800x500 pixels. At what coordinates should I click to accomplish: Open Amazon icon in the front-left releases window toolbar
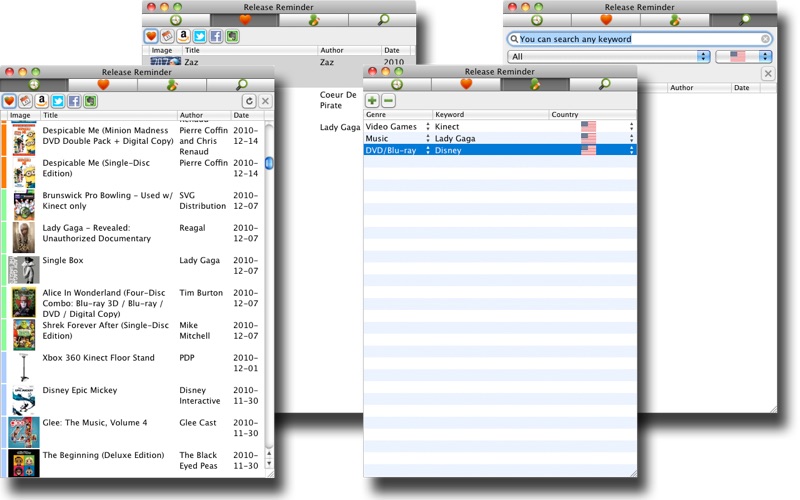42,101
